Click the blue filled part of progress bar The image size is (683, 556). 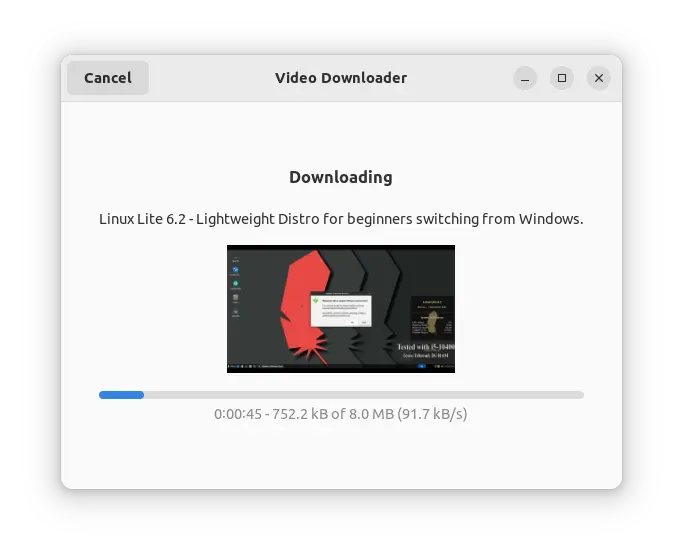coord(122,395)
